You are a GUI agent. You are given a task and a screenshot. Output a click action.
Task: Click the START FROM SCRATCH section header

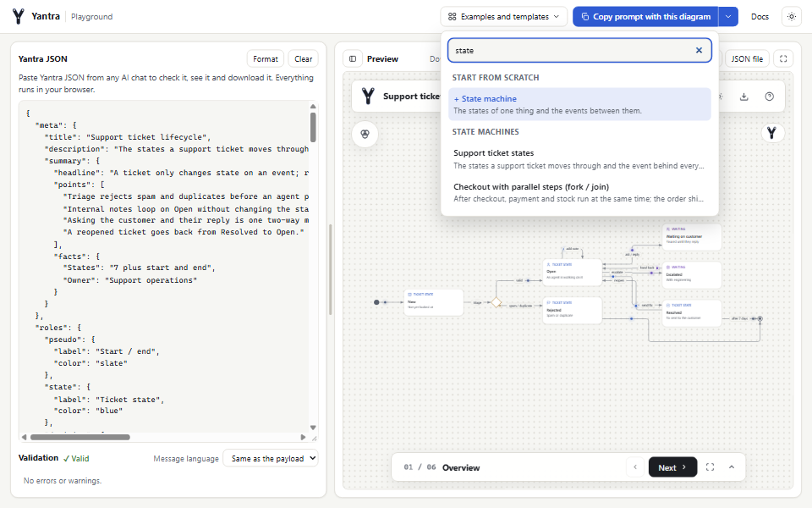[496, 78]
